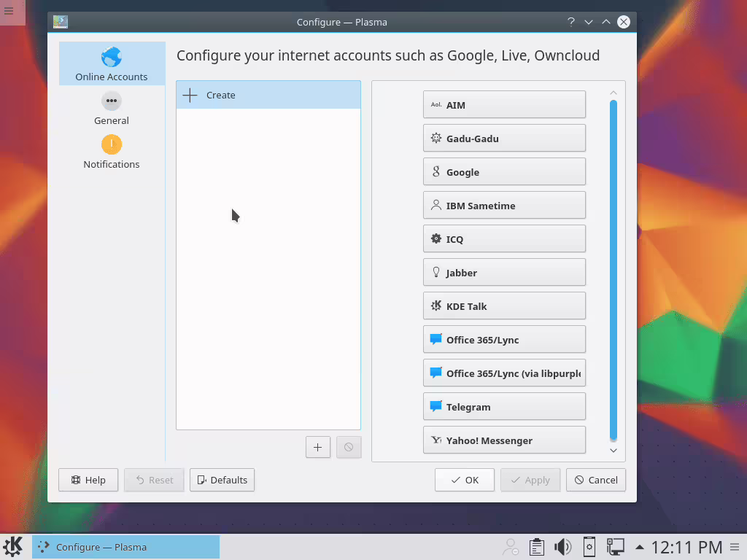Open the removable devices tray icon

[x=589, y=547]
